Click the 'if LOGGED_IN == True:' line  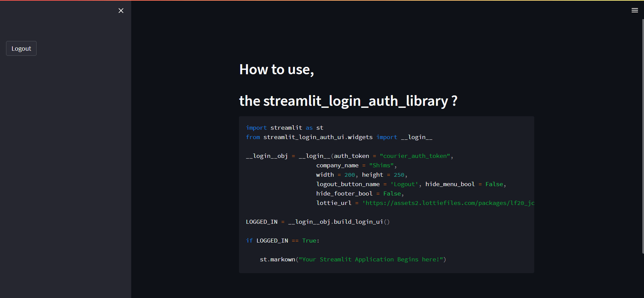pos(283,241)
